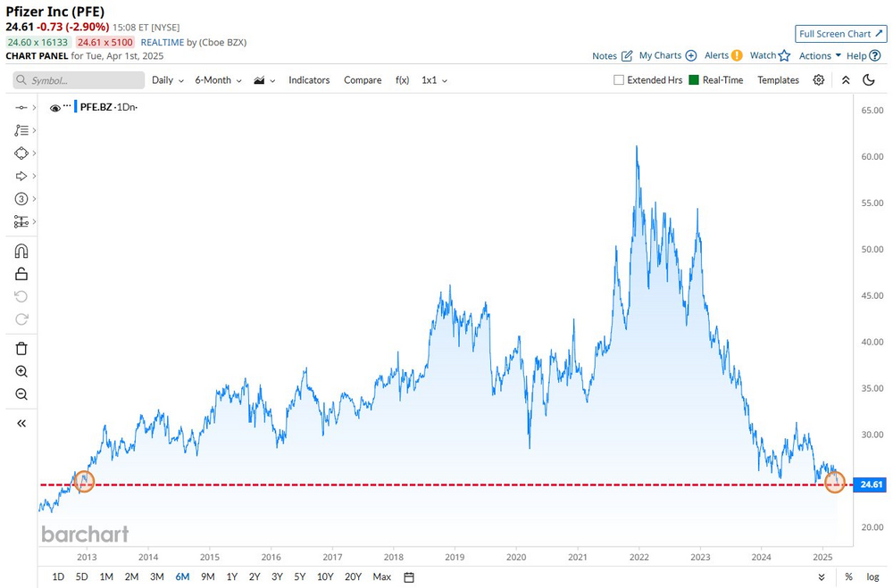Image resolution: width=893 pixels, height=588 pixels.
Task: Hide PFE.BZ series with eye icon
Action: [55, 108]
